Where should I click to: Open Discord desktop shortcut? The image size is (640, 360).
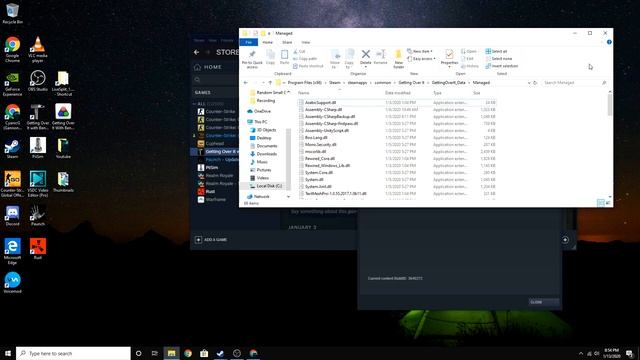tap(12, 216)
